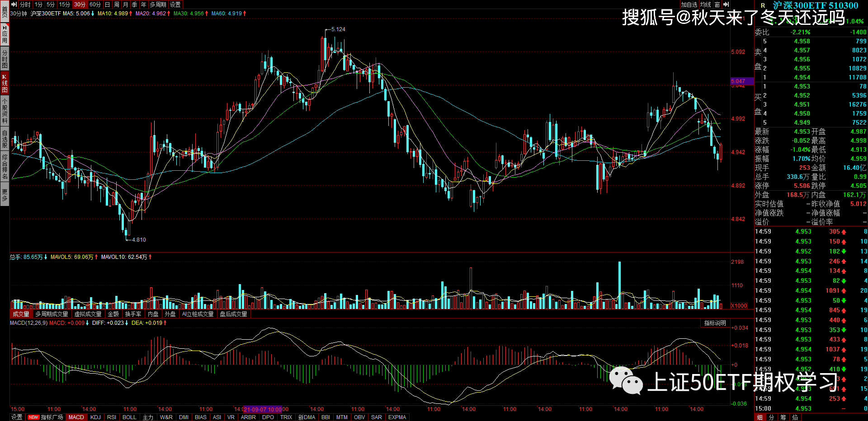Expand the 更多 sidebar item

(5, 195)
